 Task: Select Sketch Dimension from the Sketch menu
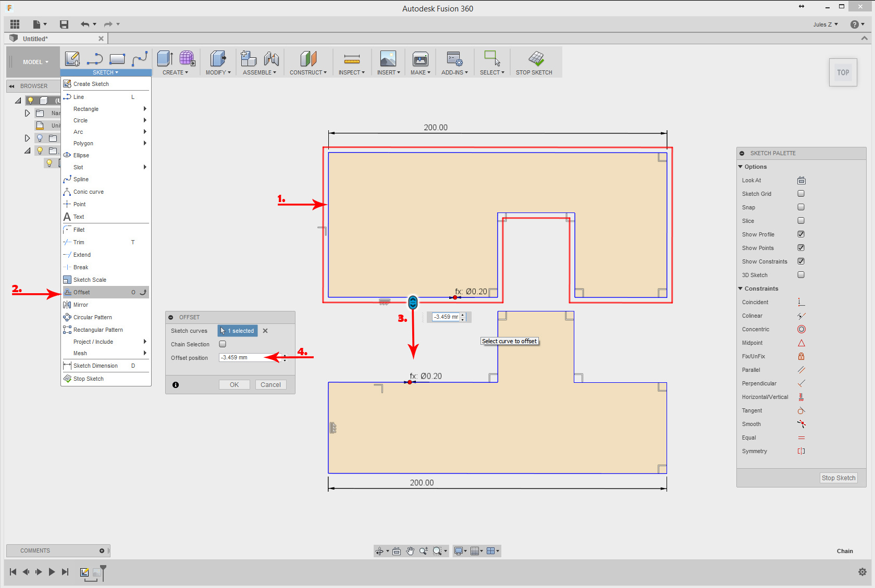(95, 366)
